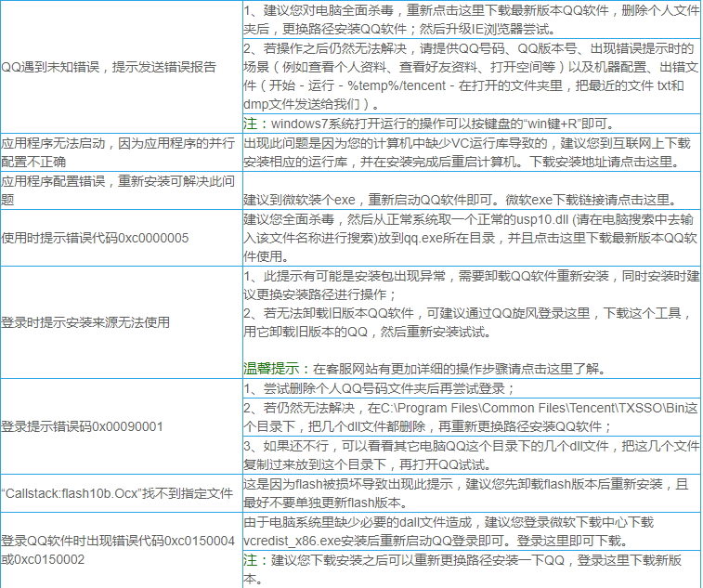Select the solution mentioning '缺少VC运行库'

(x=472, y=152)
